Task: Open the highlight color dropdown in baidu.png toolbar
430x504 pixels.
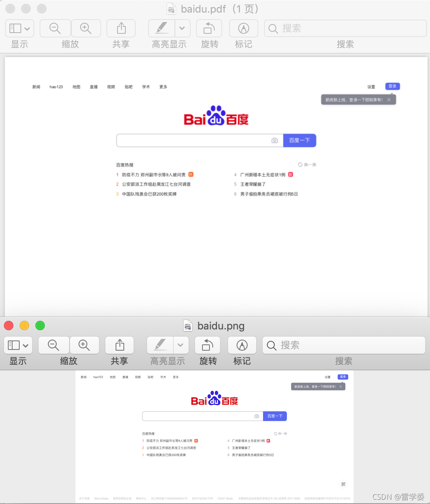Action: 181,345
